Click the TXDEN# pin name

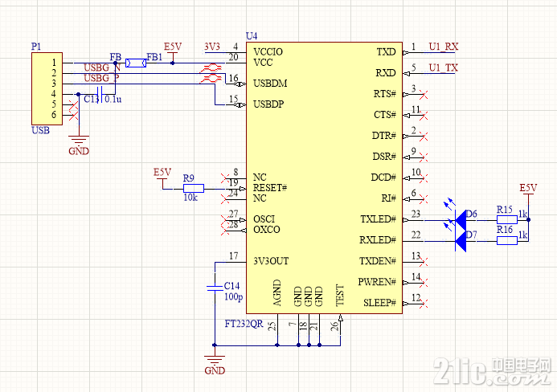pos(378,261)
